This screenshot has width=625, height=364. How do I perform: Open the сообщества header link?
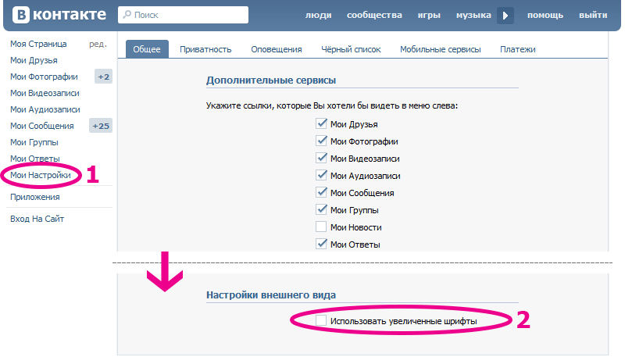pos(374,15)
